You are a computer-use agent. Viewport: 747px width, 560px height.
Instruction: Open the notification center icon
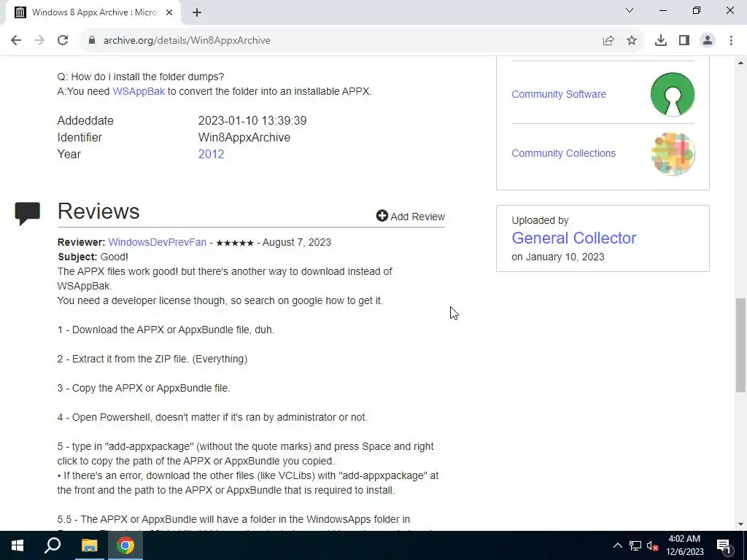click(724, 545)
